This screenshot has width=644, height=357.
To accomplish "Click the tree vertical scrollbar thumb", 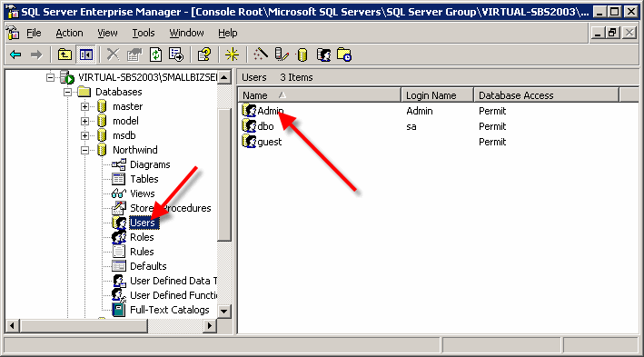I will pyautogui.click(x=224, y=175).
